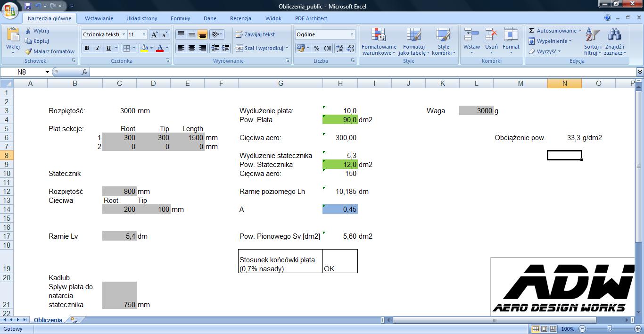This screenshot has width=644, height=334.
Task: Expand the font size dropdown
Action: 144,34
